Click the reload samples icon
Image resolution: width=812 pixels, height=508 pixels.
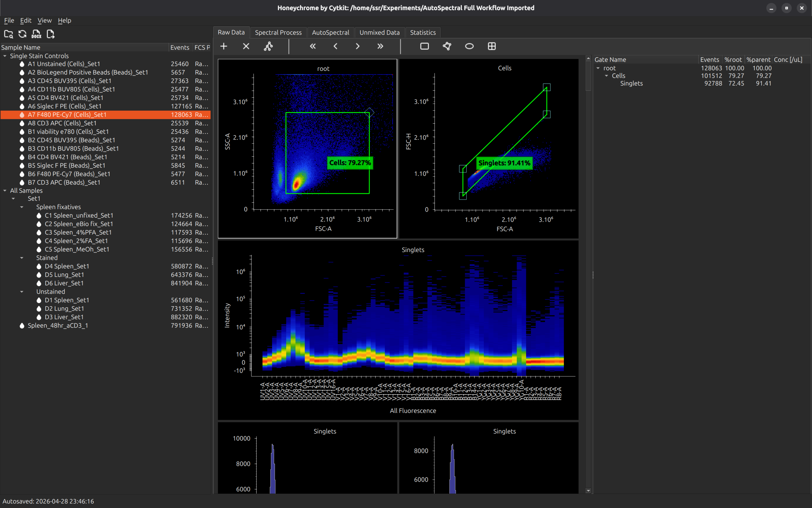point(22,34)
